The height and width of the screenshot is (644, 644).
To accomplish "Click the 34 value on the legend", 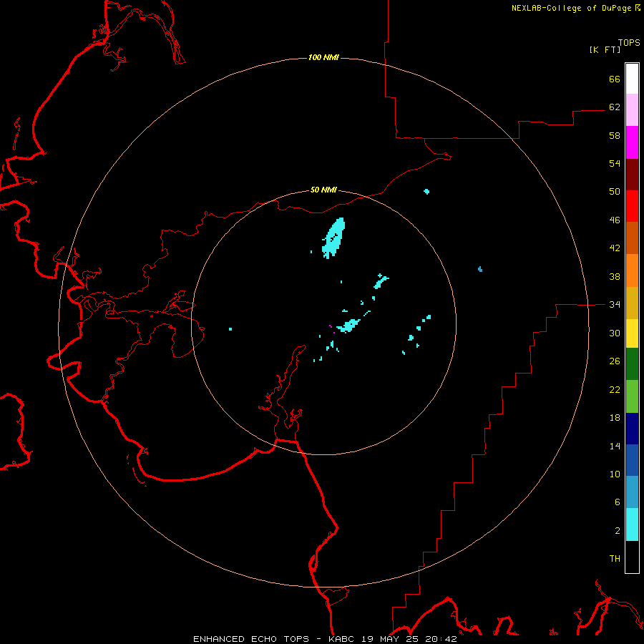I will pos(615,304).
